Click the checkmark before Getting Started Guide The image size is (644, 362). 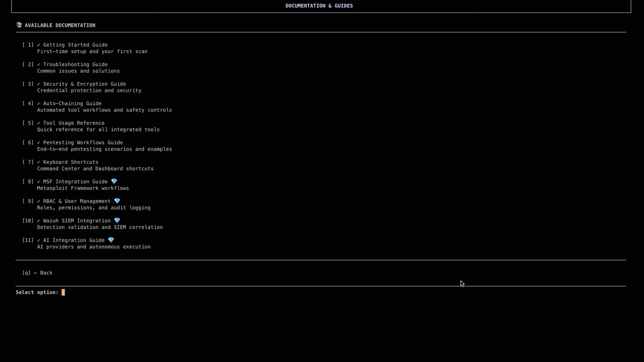coord(39,45)
